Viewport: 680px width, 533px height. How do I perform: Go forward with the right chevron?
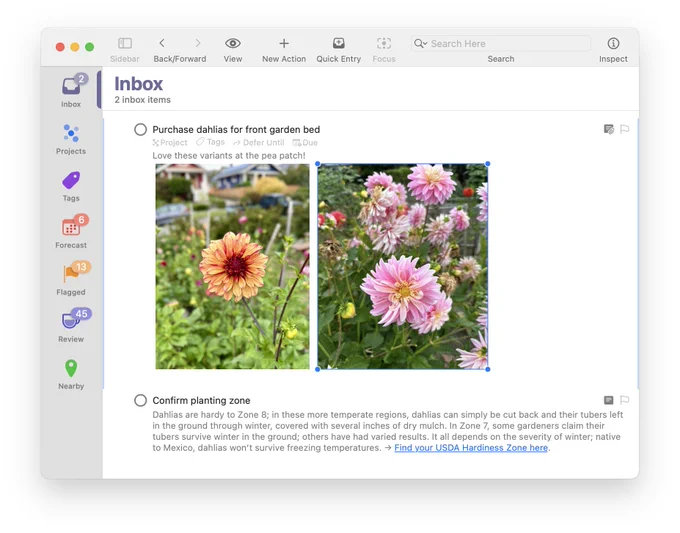198,43
